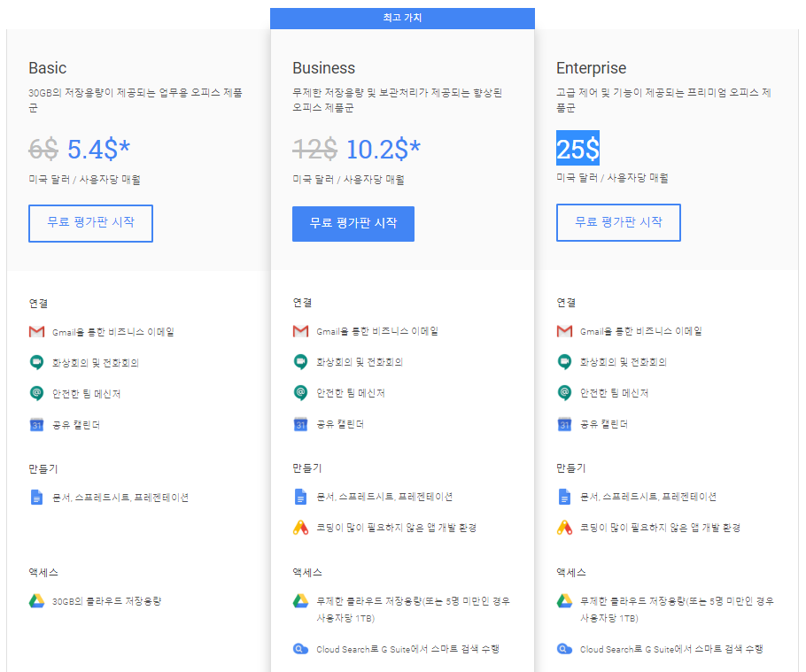Click the Basic description '30GB의 저장용량이 제공되는'

point(136,100)
